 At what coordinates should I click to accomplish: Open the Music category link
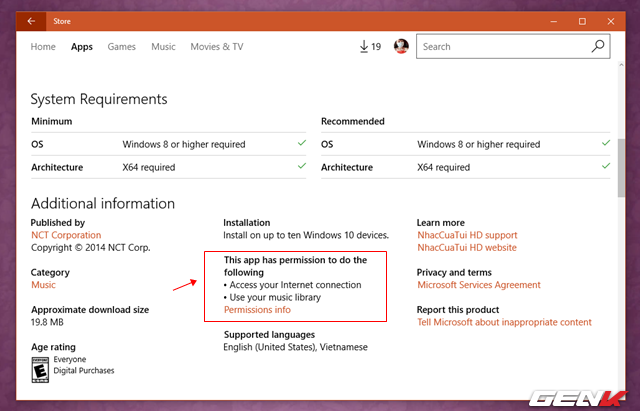tap(43, 285)
